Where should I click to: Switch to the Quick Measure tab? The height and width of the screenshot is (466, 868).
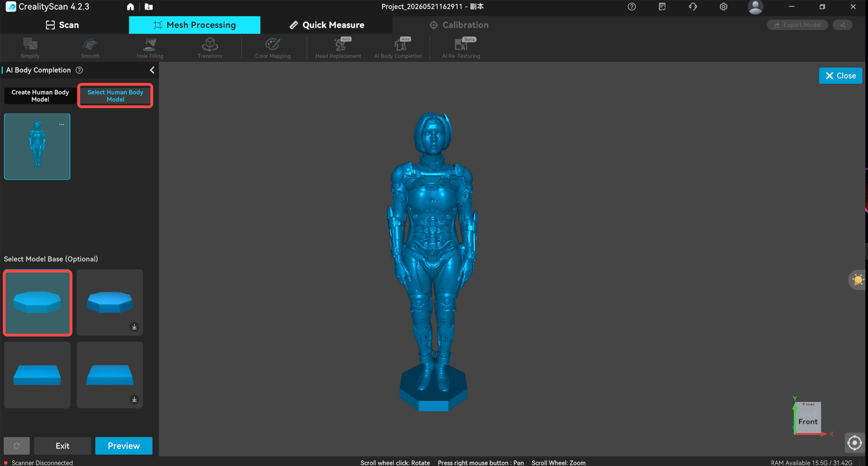pyautogui.click(x=326, y=25)
